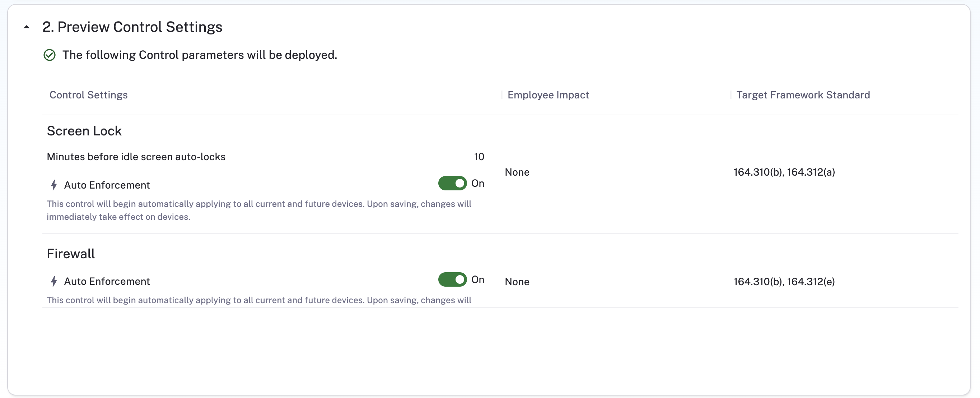Click the Firewall Auto Enforcement label
980x398 pixels.
click(107, 282)
